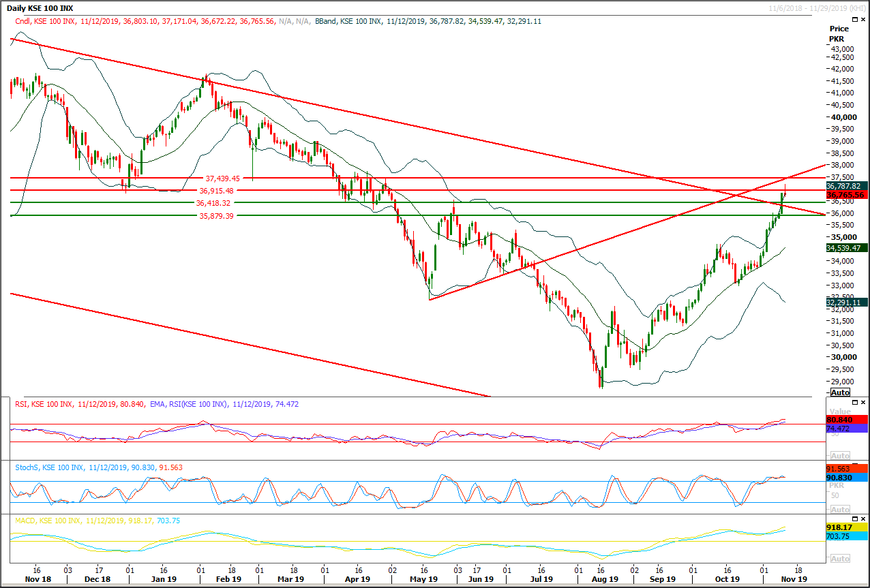Maximize the StochS indicator panel

coord(856,464)
